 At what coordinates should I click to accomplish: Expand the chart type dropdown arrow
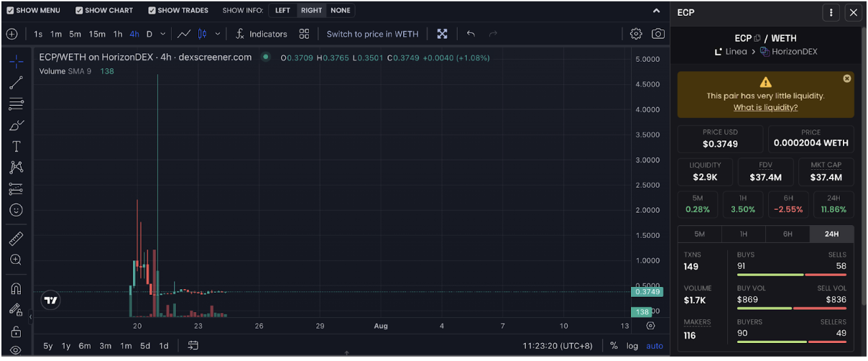pyautogui.click(x=218, y=34)
